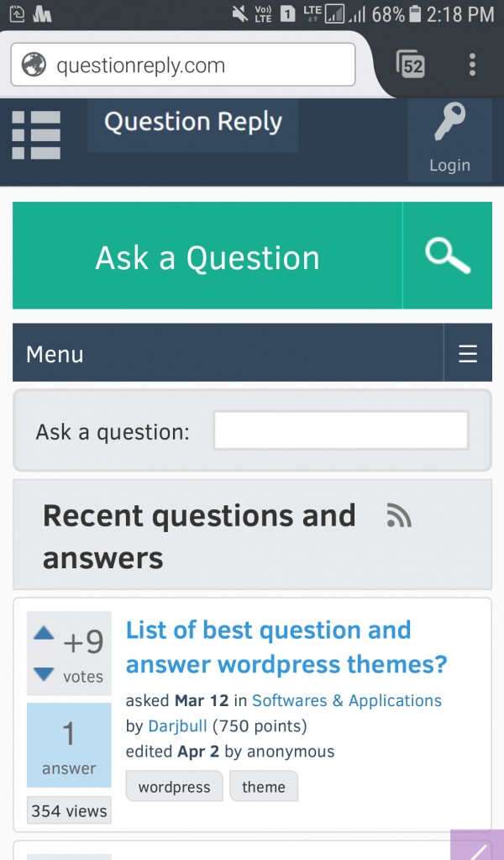504x860 pixels.
Task: Go to Question Reply home title
Action: 192,123
